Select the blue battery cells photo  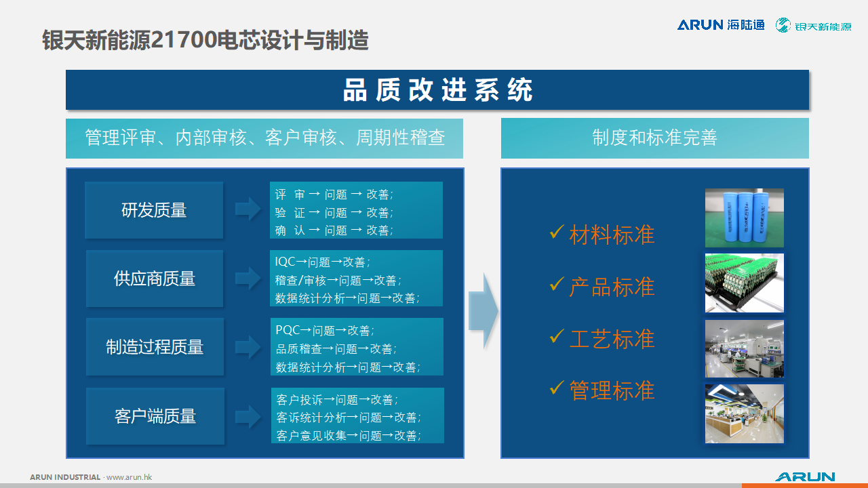pyautogui.click(x=744, y=218)
